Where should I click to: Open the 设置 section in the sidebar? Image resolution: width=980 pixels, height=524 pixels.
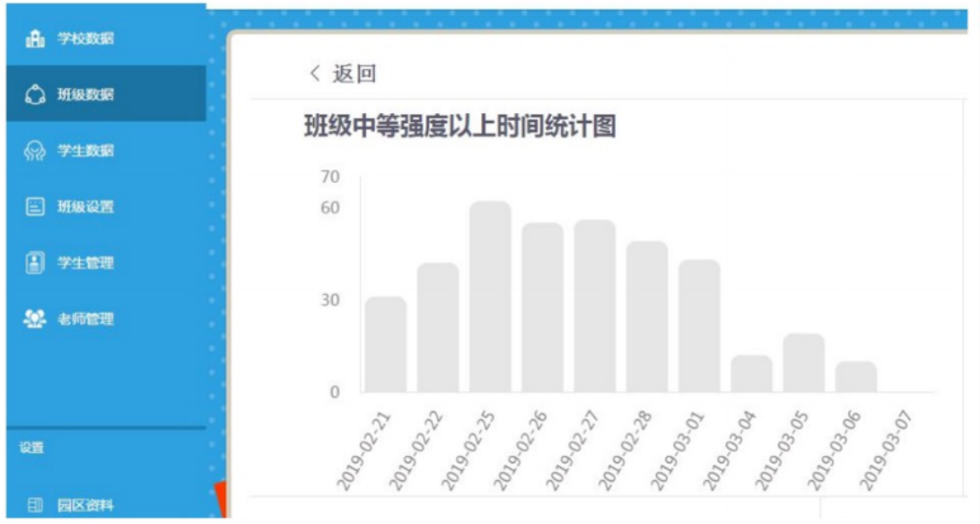(32, 448)
